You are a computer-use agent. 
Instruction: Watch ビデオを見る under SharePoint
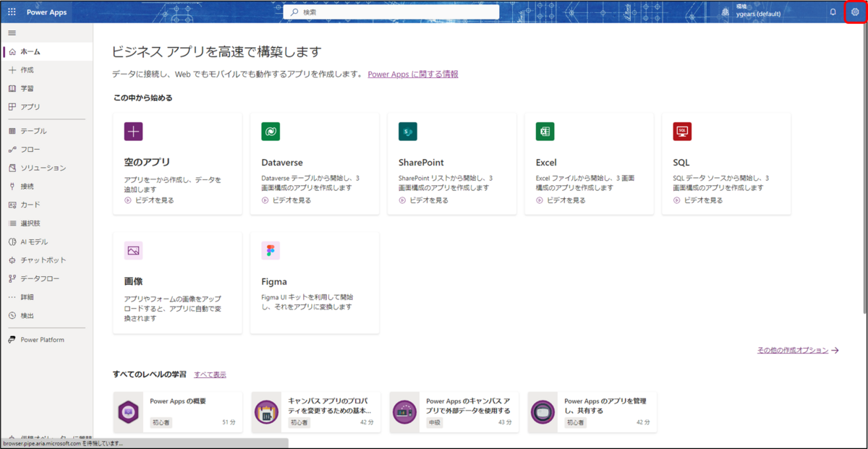(423, 200)
